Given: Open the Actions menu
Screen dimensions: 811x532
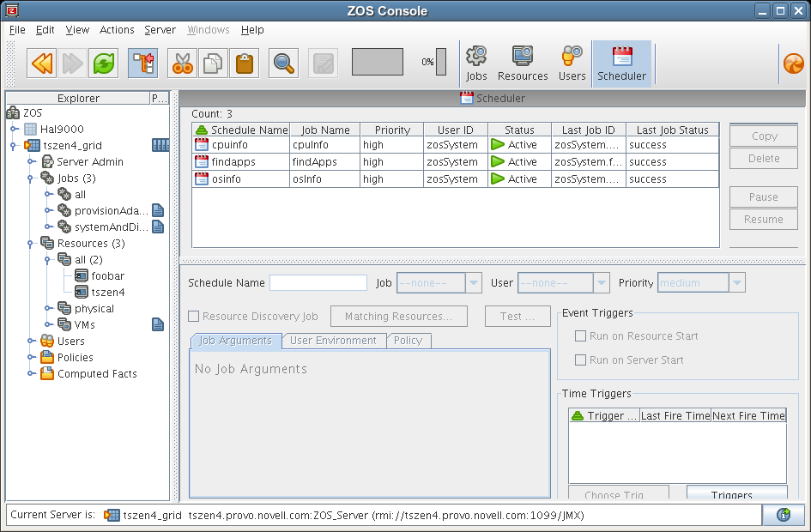Looking at the screenshot, I should tap(117, 30).
